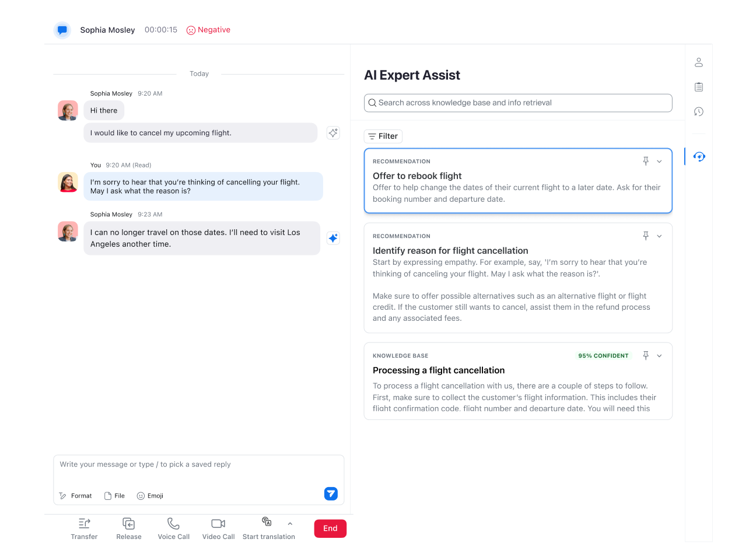Collapse the 'Identify reason for flight cancellation' card
Viewport: 756px width, 560px height.
(659, 236)
